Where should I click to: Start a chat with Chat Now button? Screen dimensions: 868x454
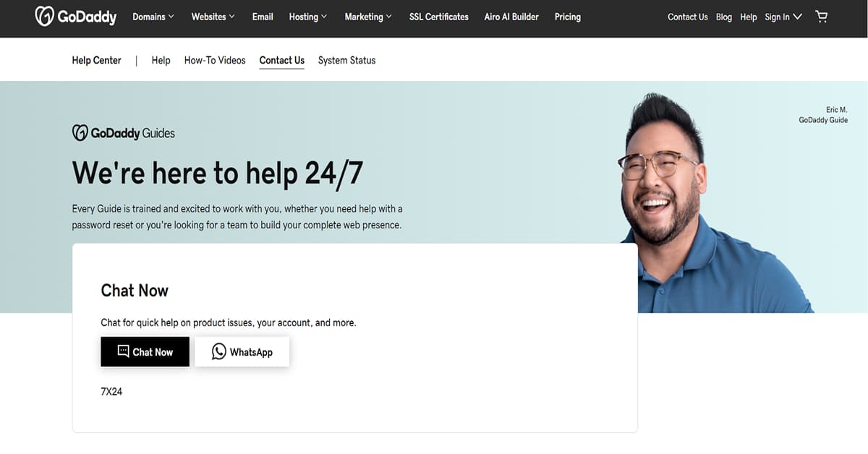point(145,352)
